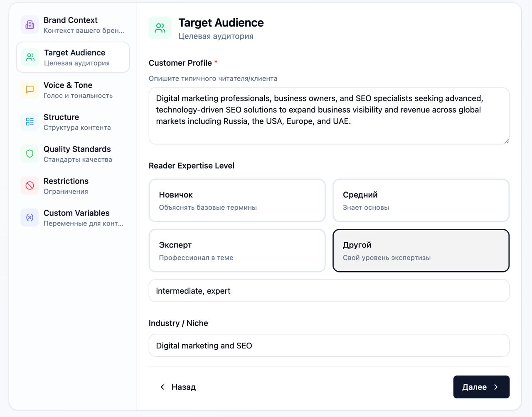The height and width of the screenshot is (417, 532).
Task: Focus the Industry / Niche input field
Action: pyautogui.click(x=328, y=346)
